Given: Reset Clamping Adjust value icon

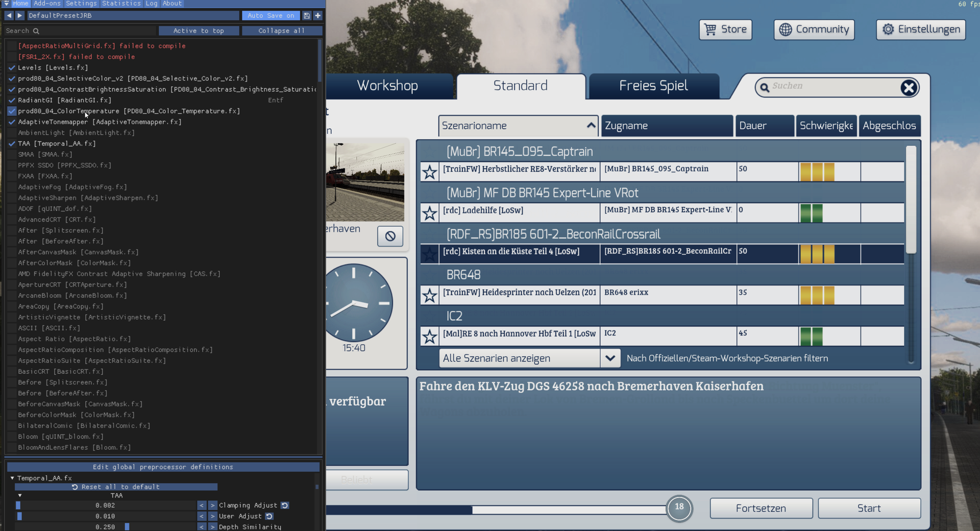Looking at the screenshot, I should (285, 505).
